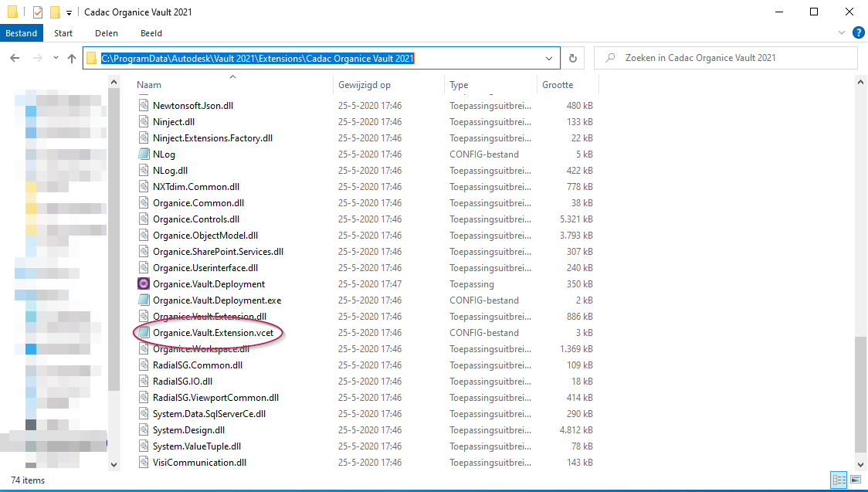This screenshot has width=868, height=492.
Task: Click the purple Organice.Vault.Deployment application icon
Action: [x=144, y=284]
